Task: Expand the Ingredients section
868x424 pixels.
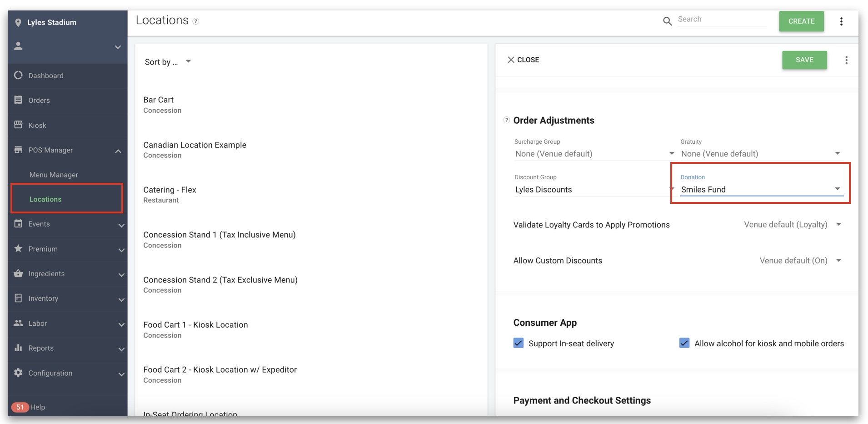Action: click(121, 275)
